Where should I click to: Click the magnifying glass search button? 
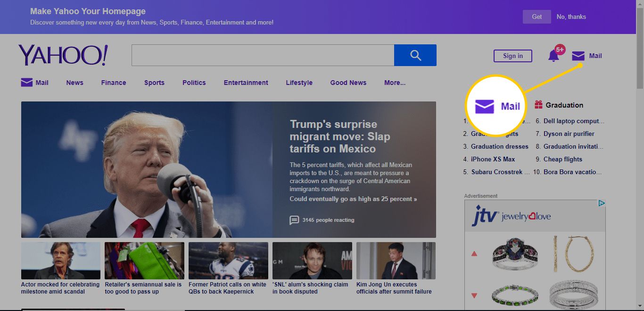pyautogui.click(x=415, y=55)
